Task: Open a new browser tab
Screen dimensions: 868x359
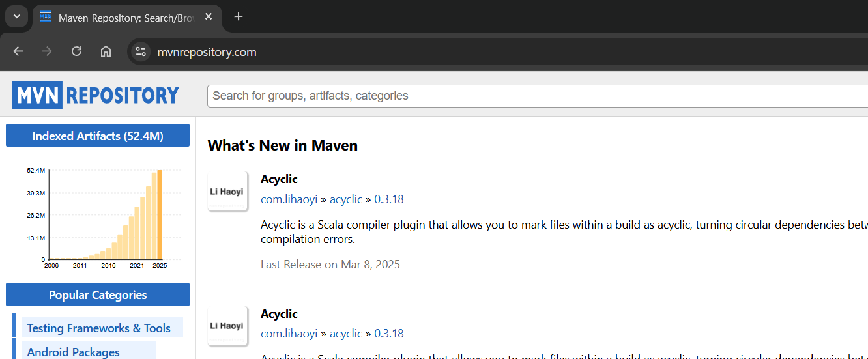Action: (x=239, y=17)
